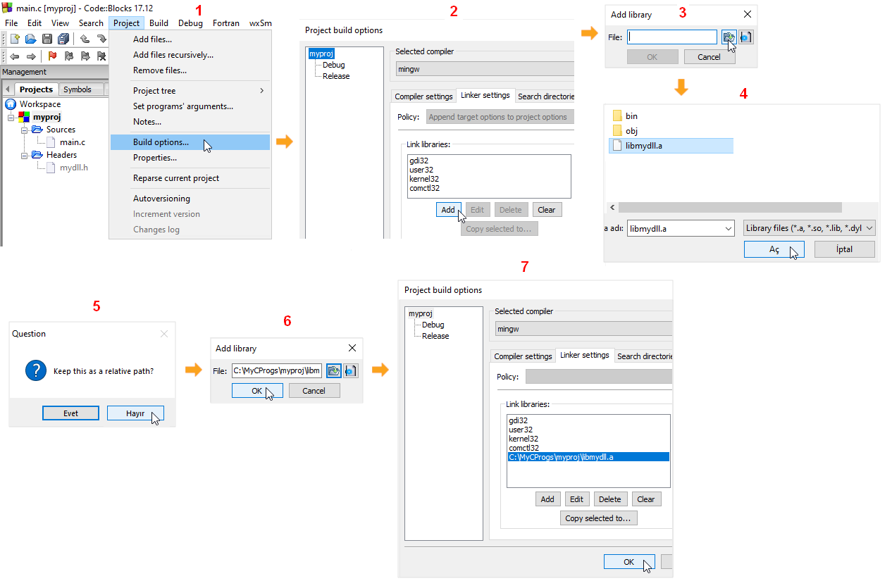Open the Fortran menu
This screenshot has height=588, width=892.
coord(226,23)
